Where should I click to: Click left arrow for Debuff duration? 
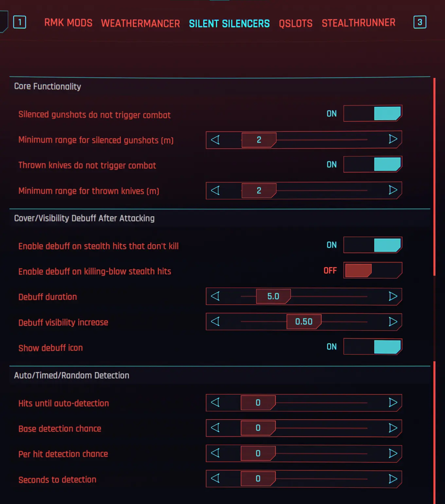tap(215, 296)
